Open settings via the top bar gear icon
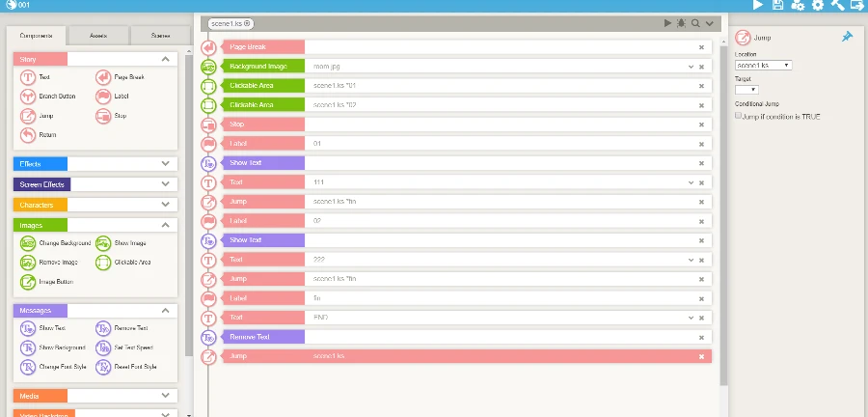The width and height of the screenshot is (868, 417). point(818,6)
